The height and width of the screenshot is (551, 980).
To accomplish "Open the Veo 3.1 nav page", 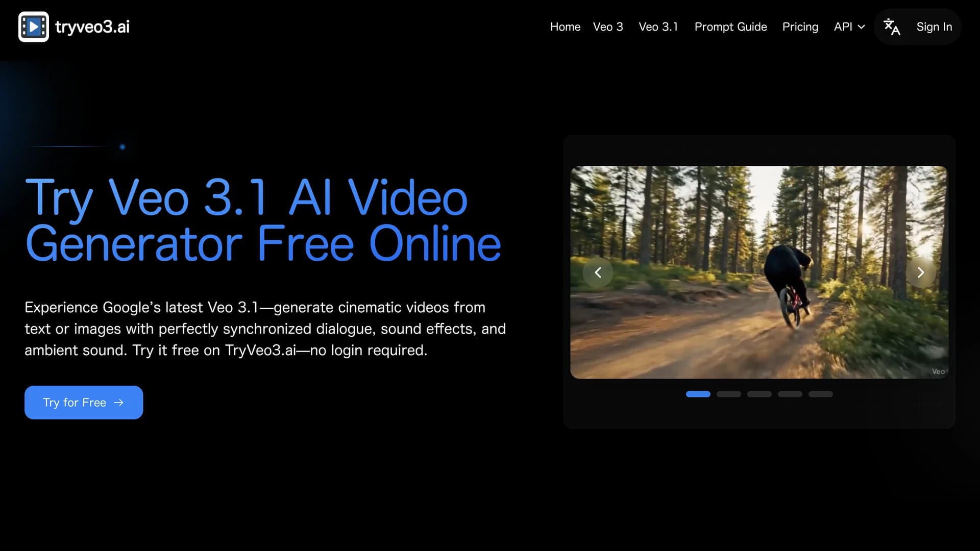I will click(x=658, y=27).
